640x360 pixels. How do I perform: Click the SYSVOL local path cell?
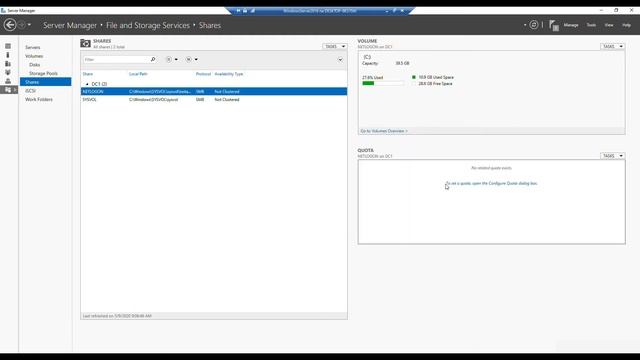coord(153,99)
